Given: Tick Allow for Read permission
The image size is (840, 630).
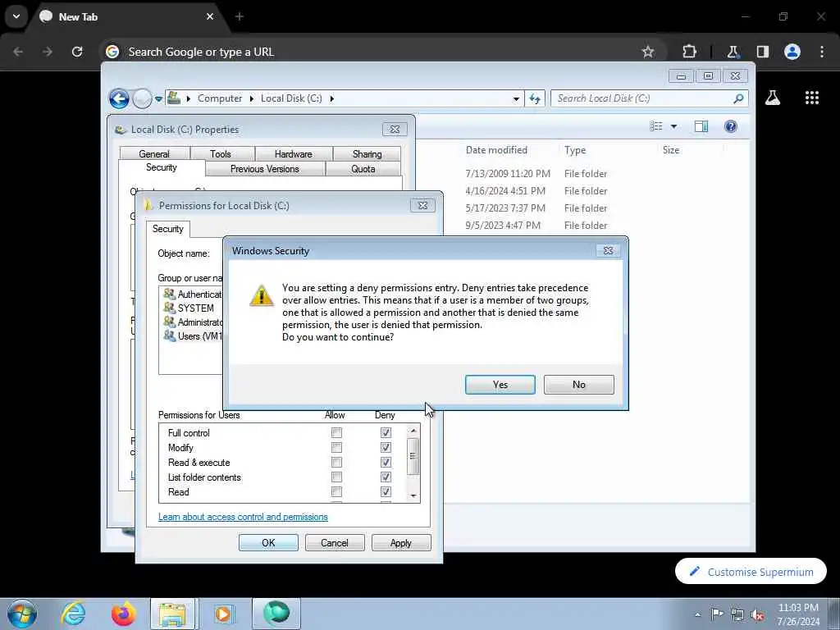Looking at the screenshot, I should pyautogui.click(x=336, y=492).
